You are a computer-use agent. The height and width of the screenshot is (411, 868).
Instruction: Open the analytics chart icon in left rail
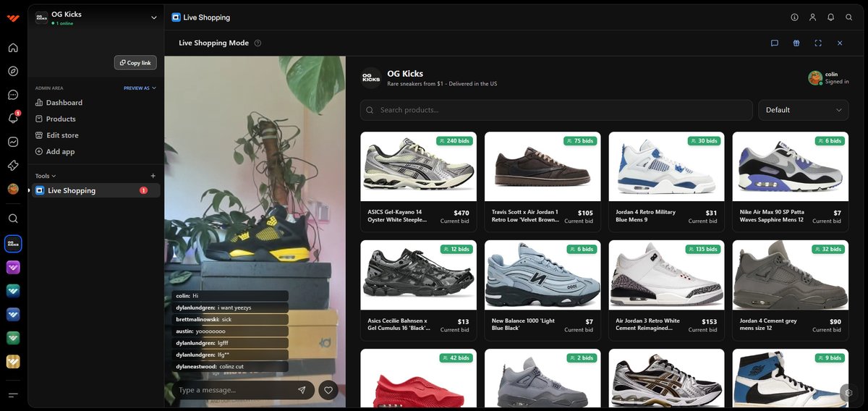[x=13, y=142]
